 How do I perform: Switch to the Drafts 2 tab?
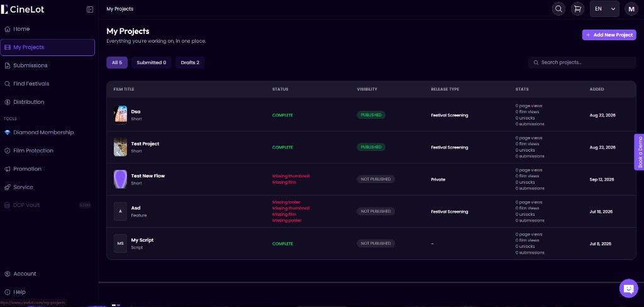coord(190,62)
